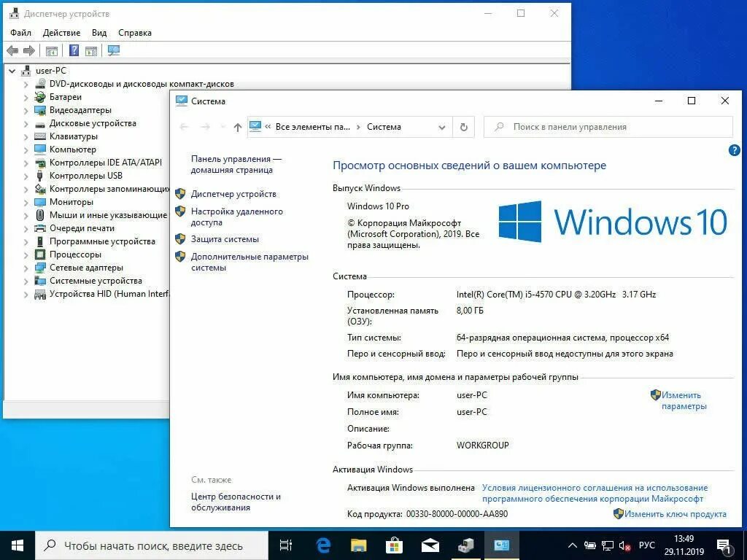747x560 pixels.
Task: Expand the Системные устройства node
Action: click(26, 281)
